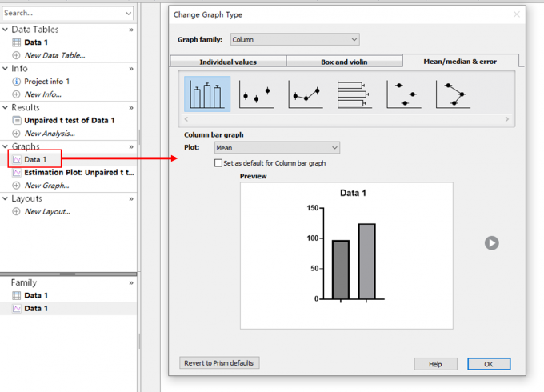Click the preview play arrow button
Image resolution: width=544 pixels, height=392 pixels.
click(x=492, y=243)
